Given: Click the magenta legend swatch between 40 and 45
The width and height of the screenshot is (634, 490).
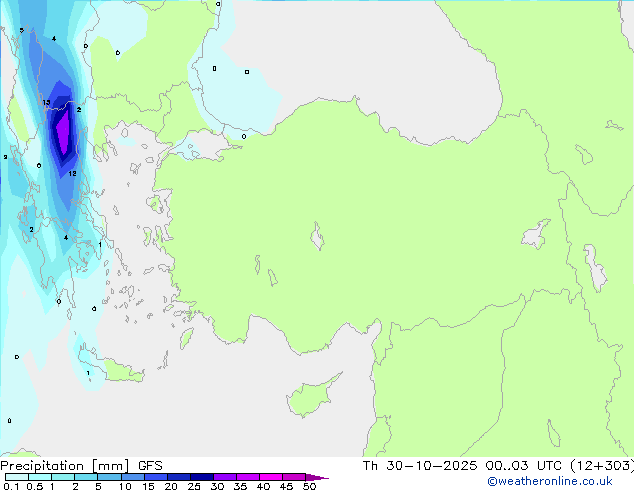Looking at the screenshot, I should (x=271, y=477).
